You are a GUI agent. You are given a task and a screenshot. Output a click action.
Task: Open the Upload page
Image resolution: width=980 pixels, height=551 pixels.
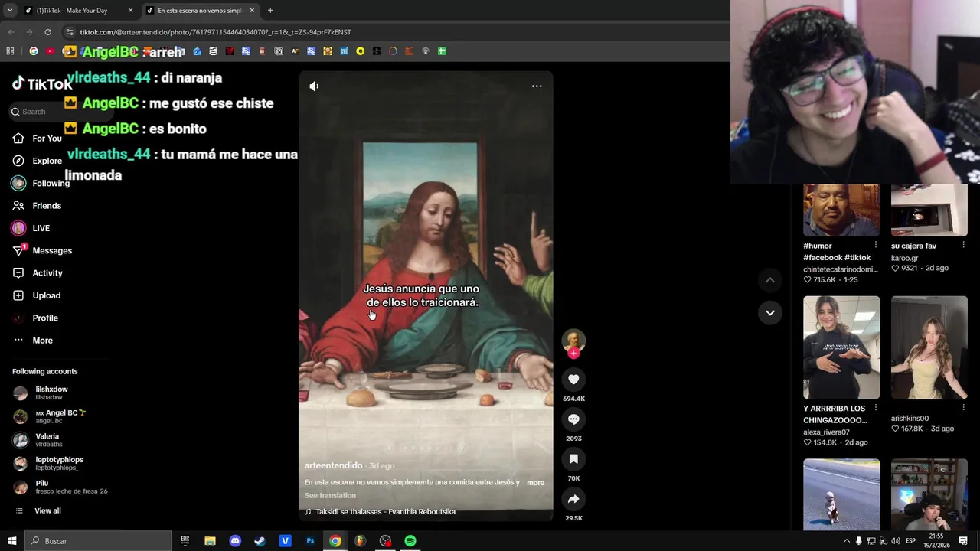coord(37,295)
